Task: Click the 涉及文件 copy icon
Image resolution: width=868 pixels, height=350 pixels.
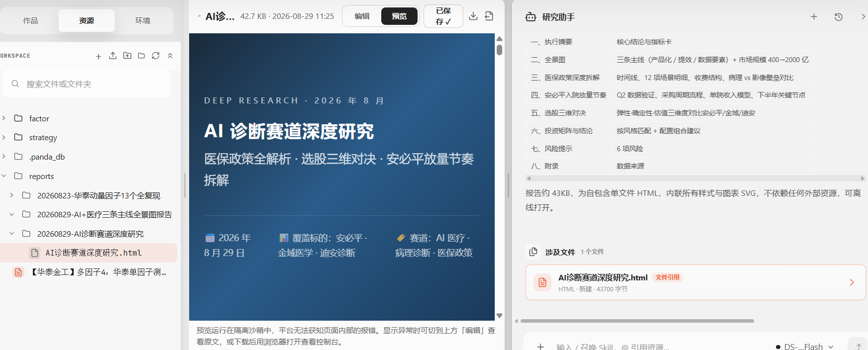Action: click(533, 252)
